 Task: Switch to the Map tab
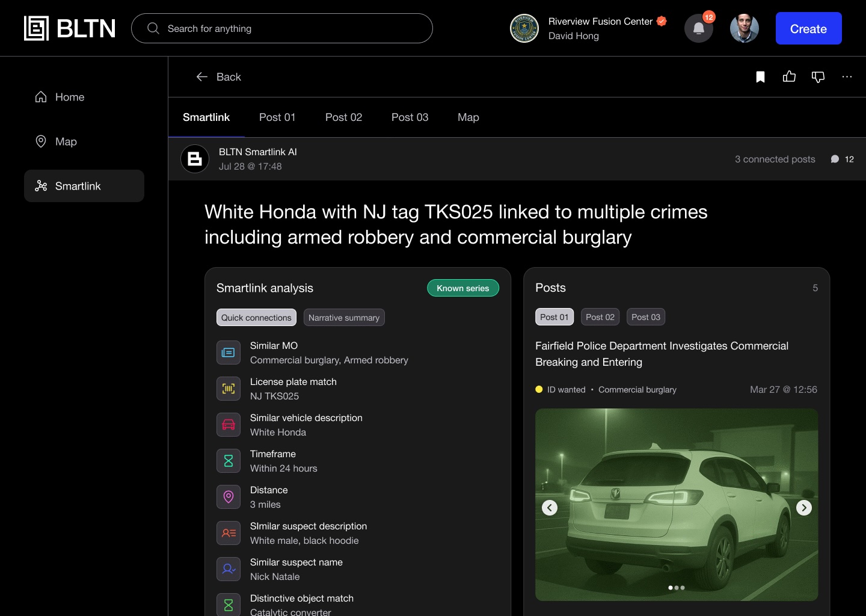pyautogui.click(x=468, y=117)
